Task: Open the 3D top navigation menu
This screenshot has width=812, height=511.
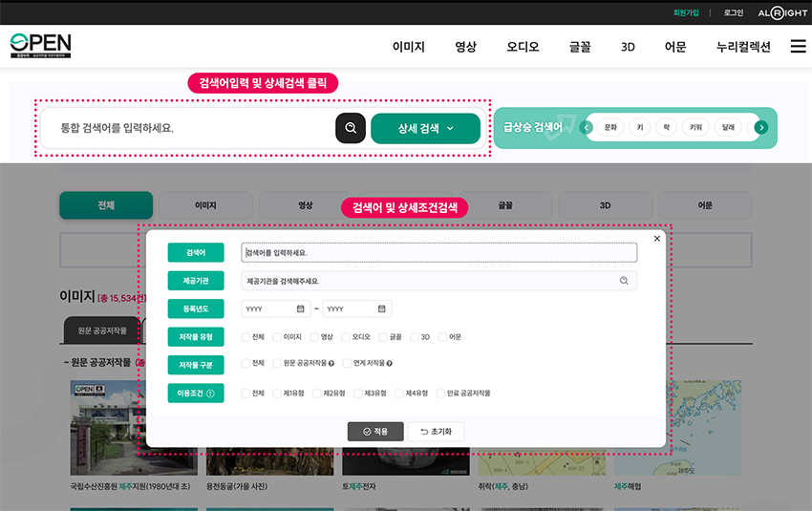Action: (x=628, y=47)
